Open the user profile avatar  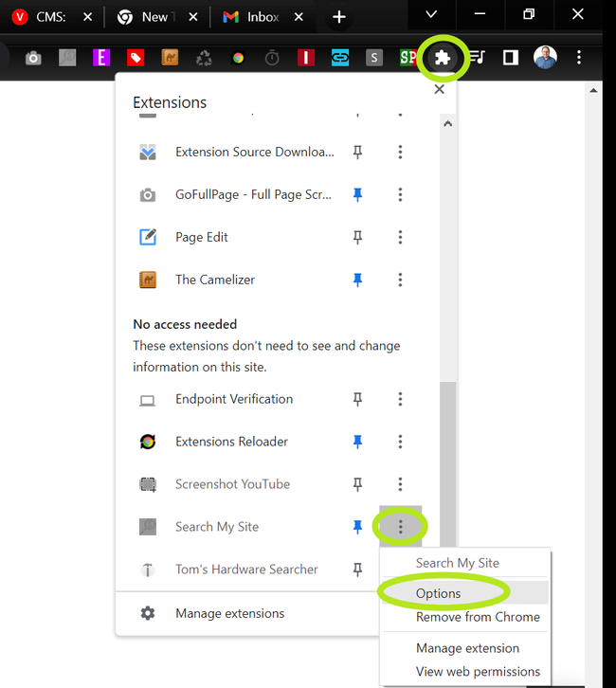[545, 58]
